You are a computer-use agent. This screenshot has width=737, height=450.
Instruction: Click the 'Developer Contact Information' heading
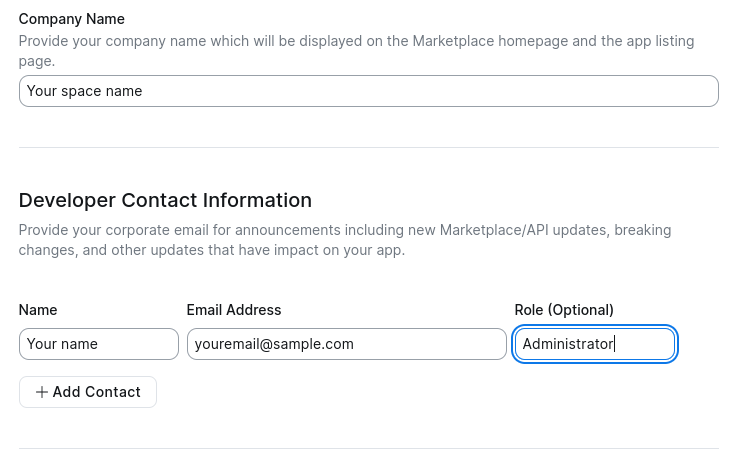click(x=165, y=200)
